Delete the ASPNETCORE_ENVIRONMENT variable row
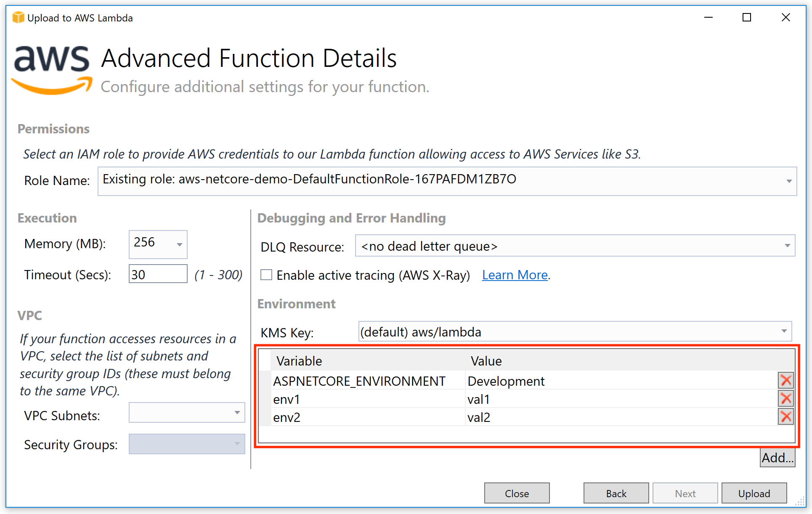Screen dimensions: 812x514 [x=785, y=381]
